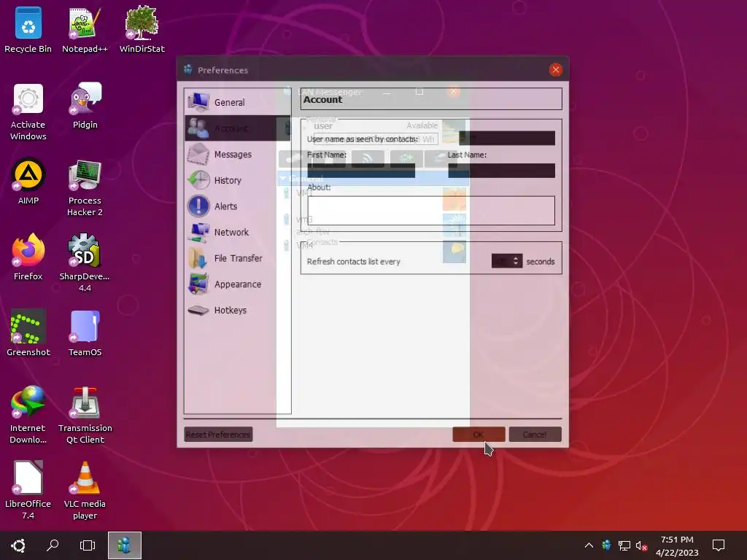Select the TeamOS desktop folder icon
The image size is (747, 560).
[85, 332]
